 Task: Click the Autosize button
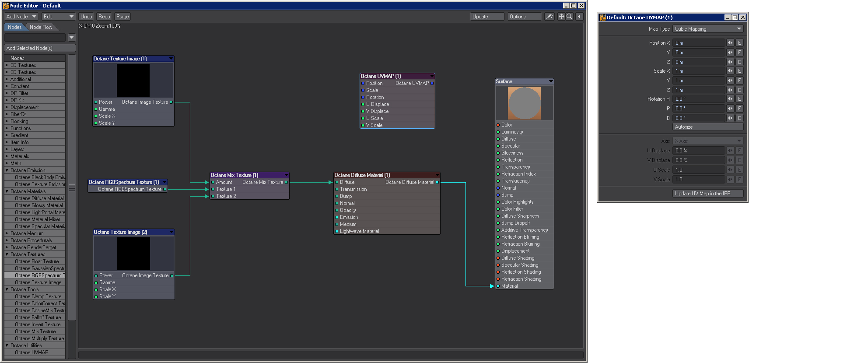(x=708, y=127)
